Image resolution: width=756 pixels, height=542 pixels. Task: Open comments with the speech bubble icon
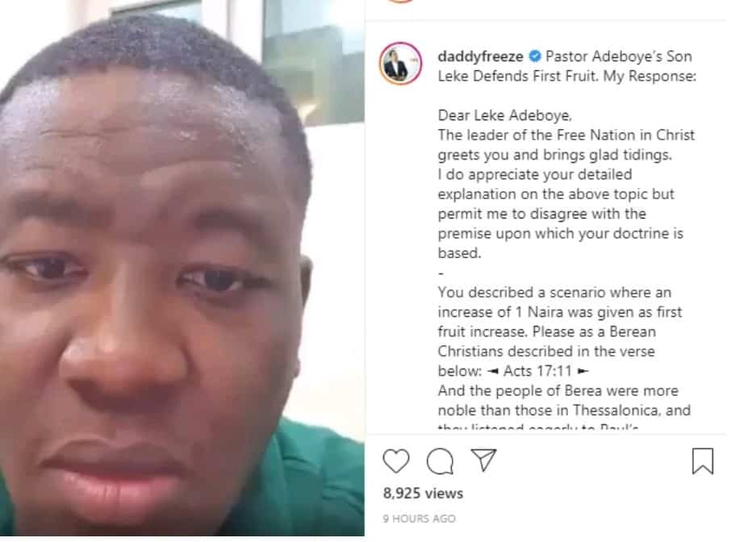440,461
